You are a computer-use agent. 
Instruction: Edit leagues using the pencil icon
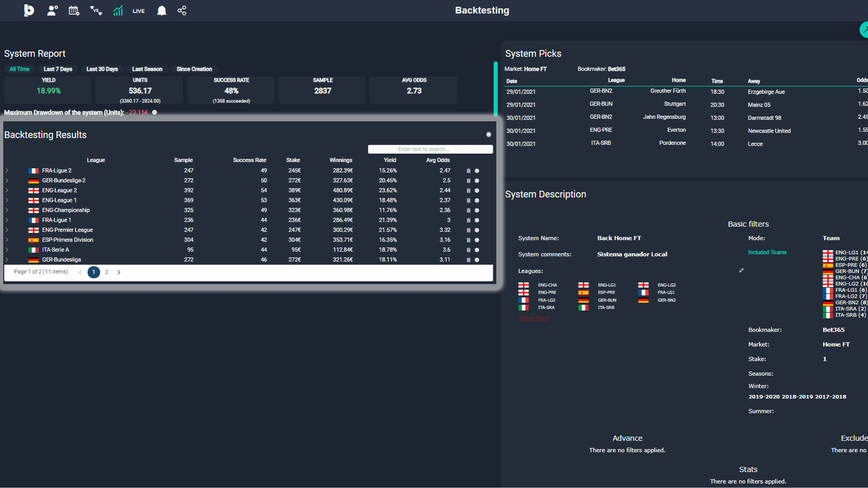[x=741, y=271]
